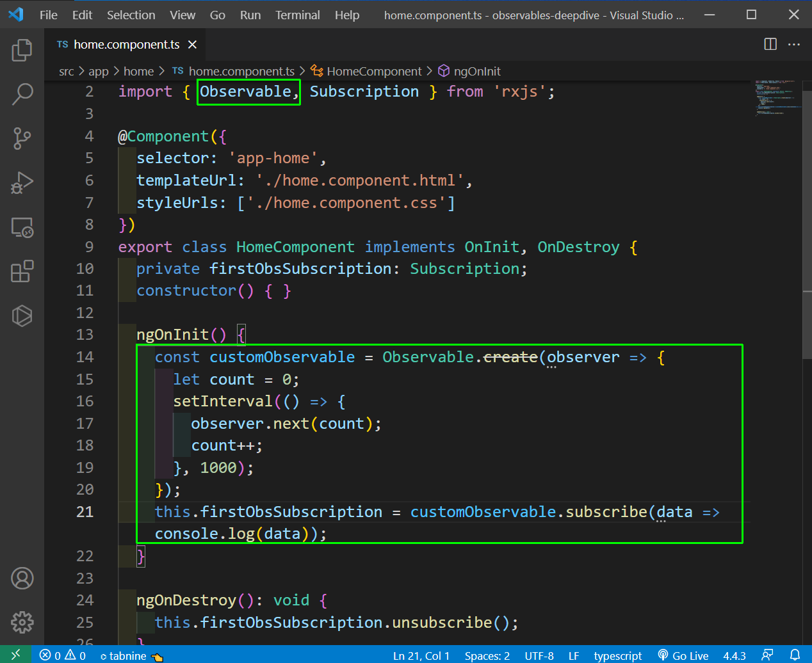Click the tabnine status bar item
This screenshot has height=663, width=812.
(x=131, y=655)
